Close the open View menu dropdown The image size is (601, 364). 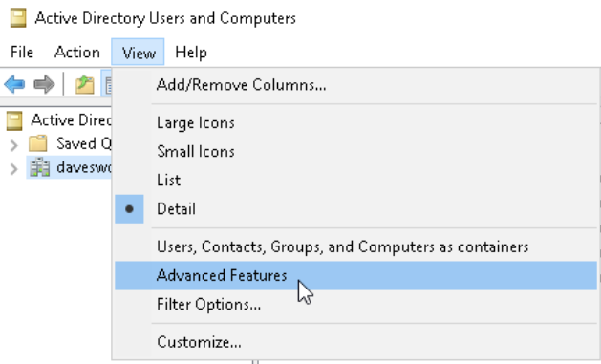coord(138,52)
